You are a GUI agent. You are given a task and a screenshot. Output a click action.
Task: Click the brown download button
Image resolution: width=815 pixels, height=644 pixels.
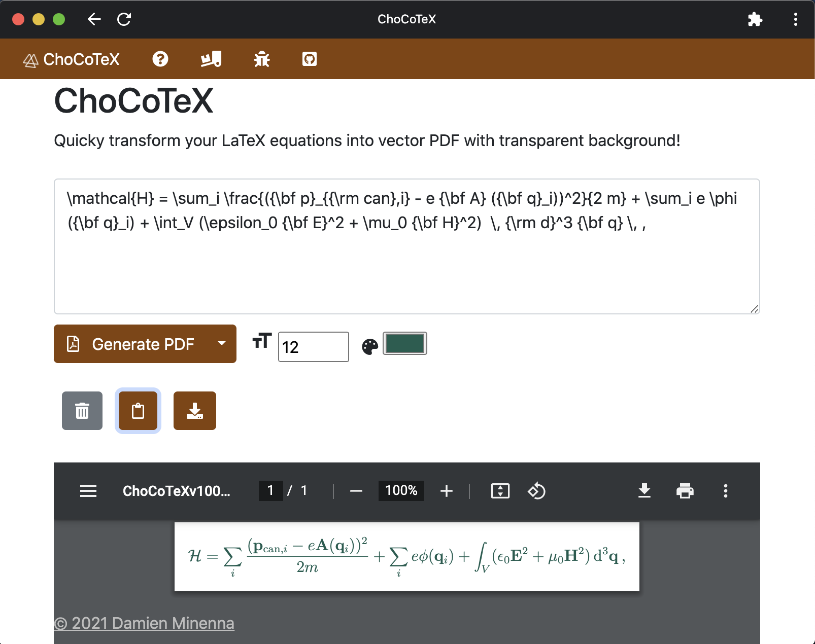(x=195, y=411)
